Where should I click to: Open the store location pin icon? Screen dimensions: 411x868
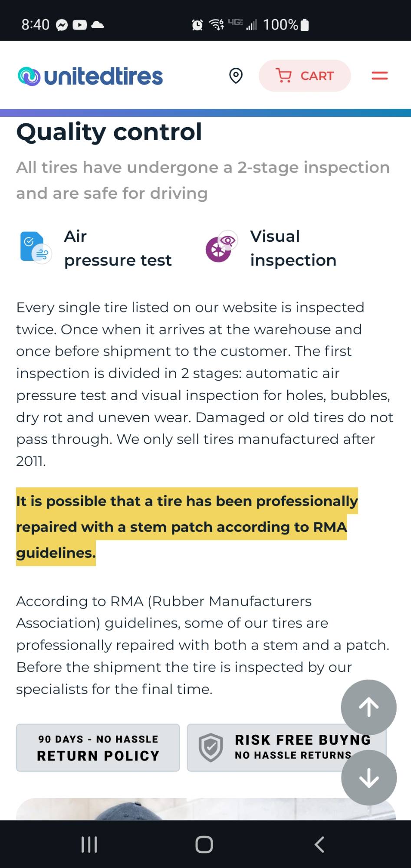click(236, 76)
